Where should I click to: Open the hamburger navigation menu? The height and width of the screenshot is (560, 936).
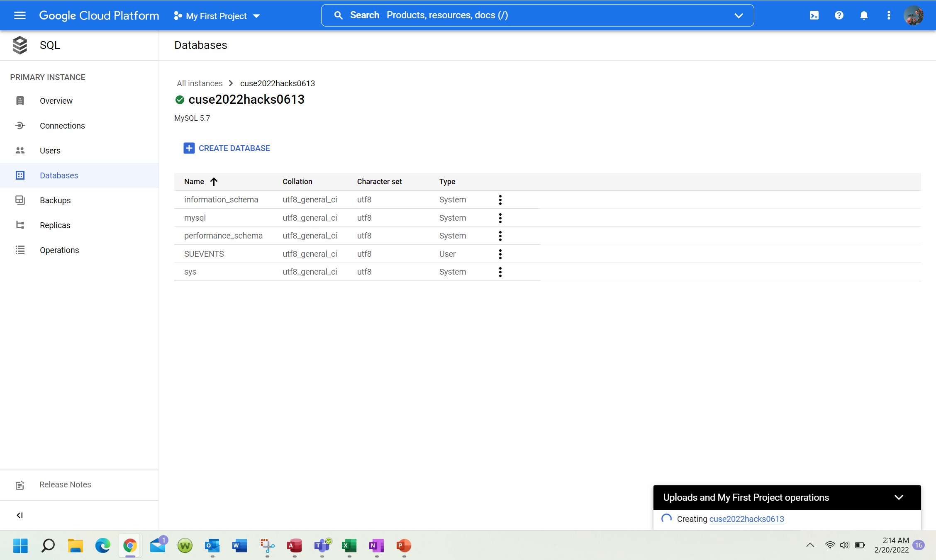click(19, 15)
